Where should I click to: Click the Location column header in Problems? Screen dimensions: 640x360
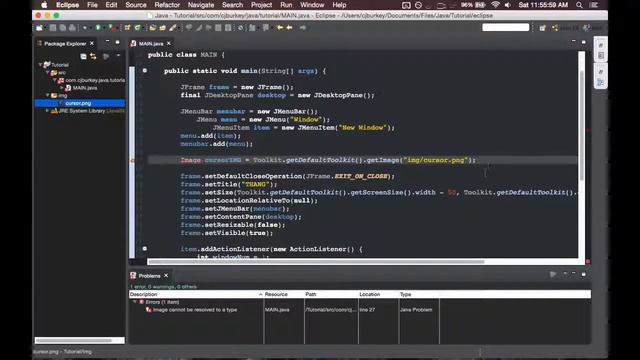tap(378, 294)
